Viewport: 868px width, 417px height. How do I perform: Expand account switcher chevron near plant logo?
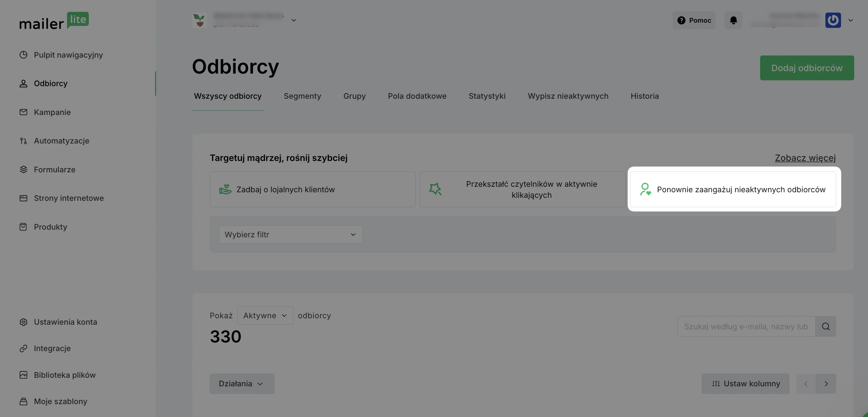(294, 20)
